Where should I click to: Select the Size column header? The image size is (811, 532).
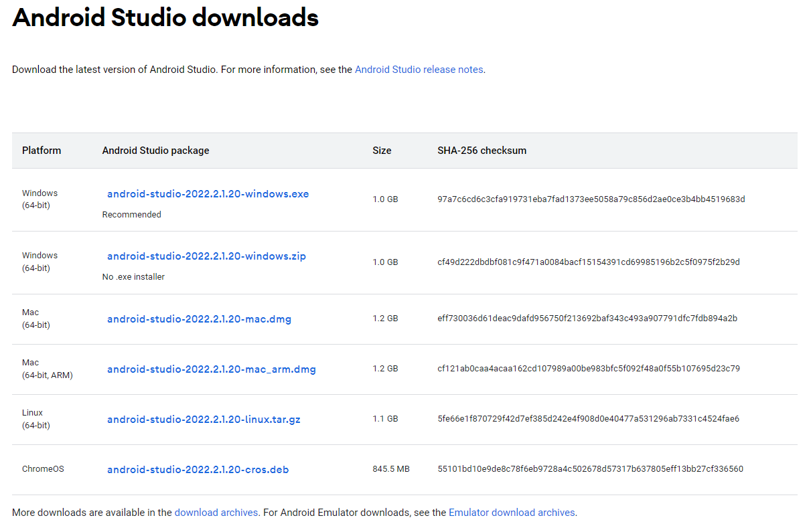pyautogui.click(x=382, y=151)
